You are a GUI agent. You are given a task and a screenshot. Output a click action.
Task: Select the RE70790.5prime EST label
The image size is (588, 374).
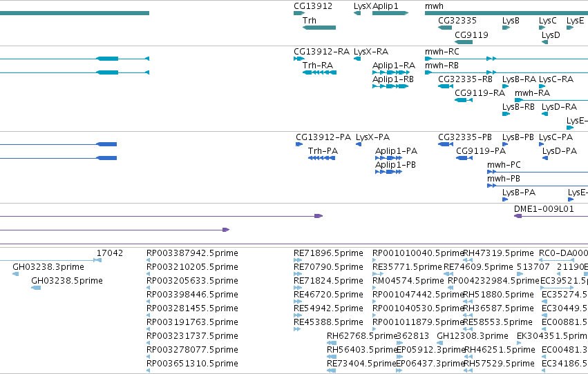328,267
